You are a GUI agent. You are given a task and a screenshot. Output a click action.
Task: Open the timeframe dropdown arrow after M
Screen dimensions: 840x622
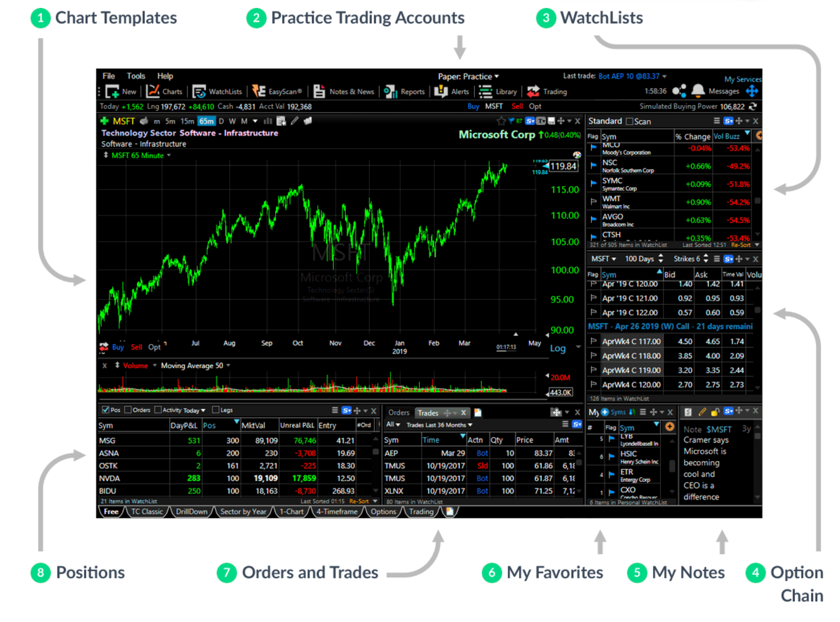tap(254, 121)
